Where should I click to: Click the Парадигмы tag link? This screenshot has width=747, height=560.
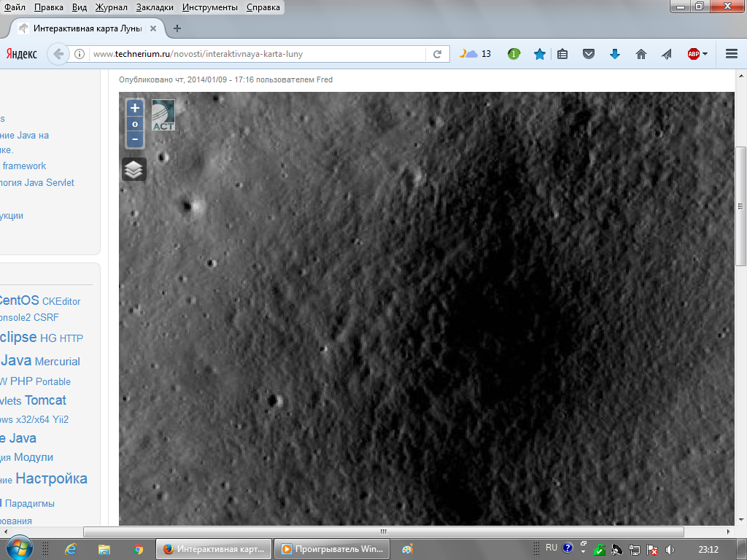click(29, 503)
